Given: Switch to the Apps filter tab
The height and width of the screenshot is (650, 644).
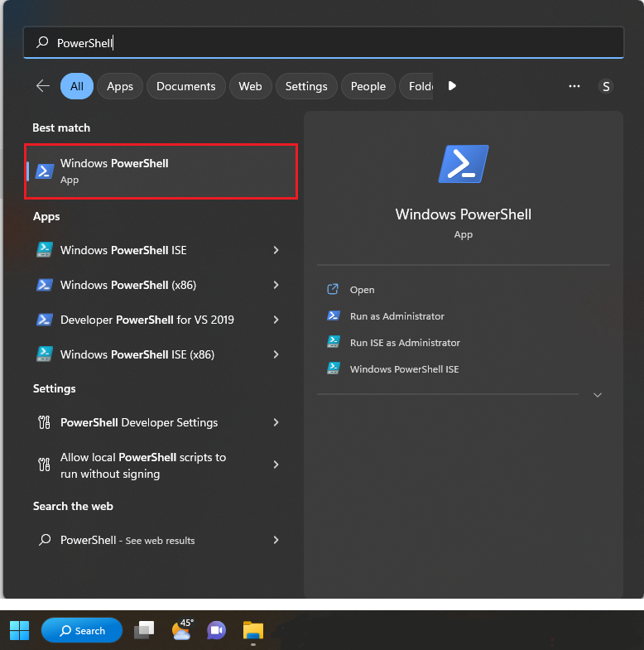Looking at the screenshot, I should [120, 86].
